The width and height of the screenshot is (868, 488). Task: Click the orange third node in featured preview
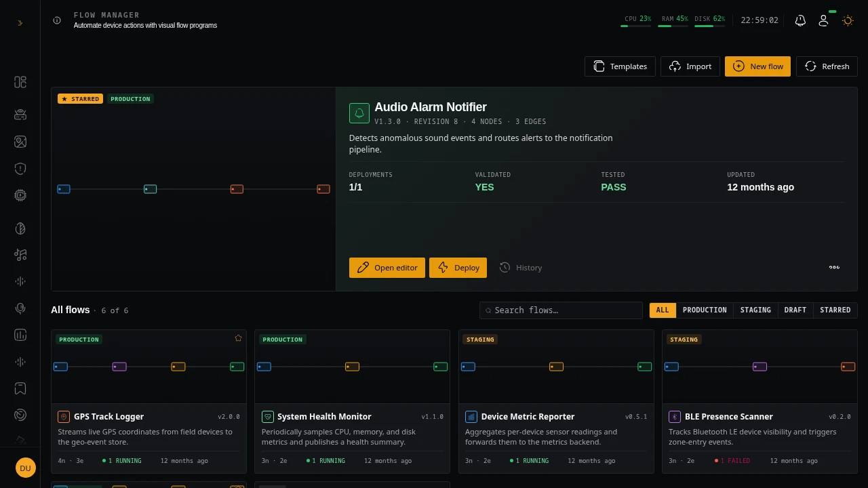(237, 189)
